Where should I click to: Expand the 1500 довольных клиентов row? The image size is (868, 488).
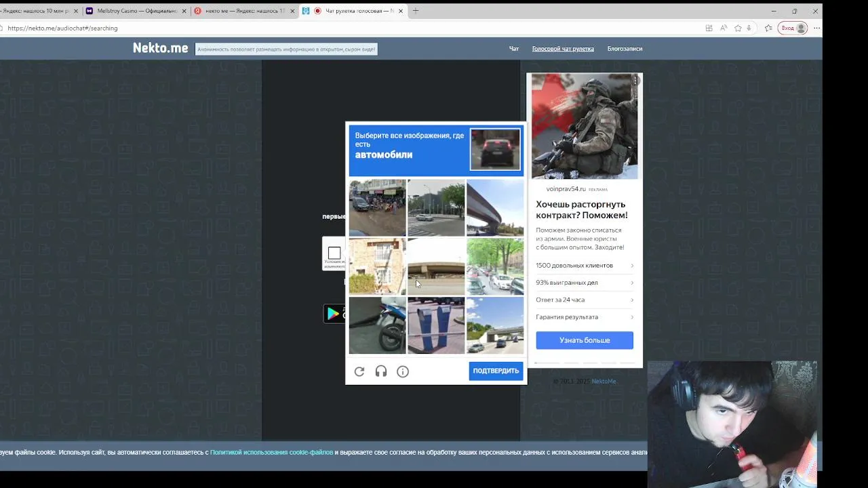(x=585, y=265)
